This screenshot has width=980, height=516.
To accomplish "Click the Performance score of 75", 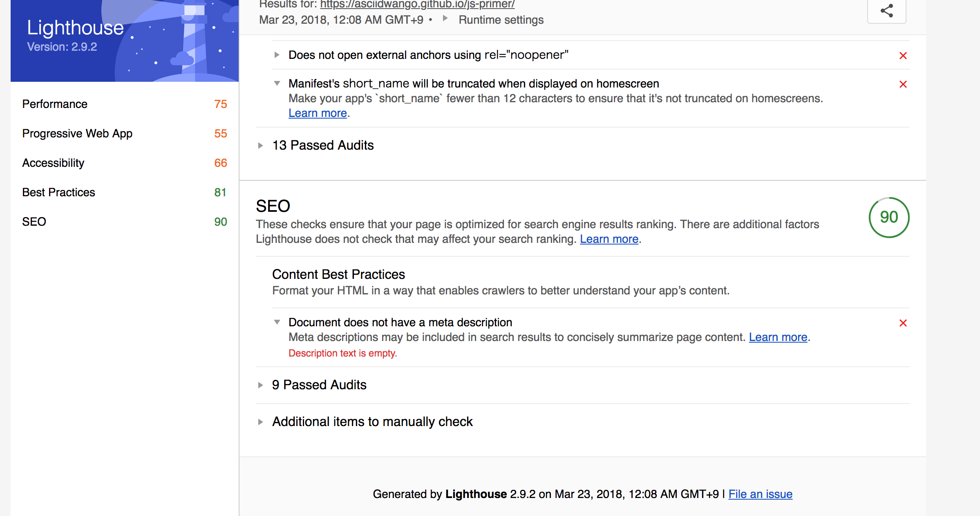I will [220, 104].
